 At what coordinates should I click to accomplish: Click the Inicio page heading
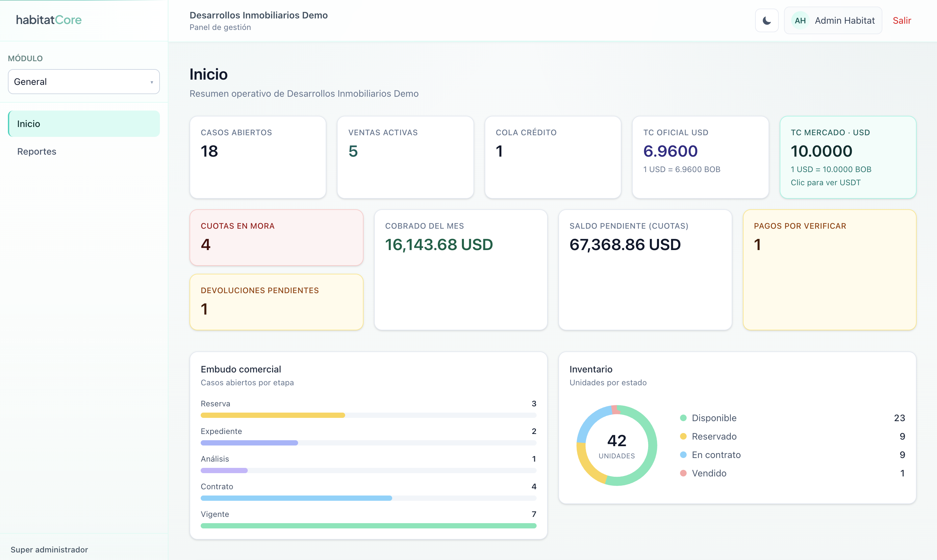point(208,74)
